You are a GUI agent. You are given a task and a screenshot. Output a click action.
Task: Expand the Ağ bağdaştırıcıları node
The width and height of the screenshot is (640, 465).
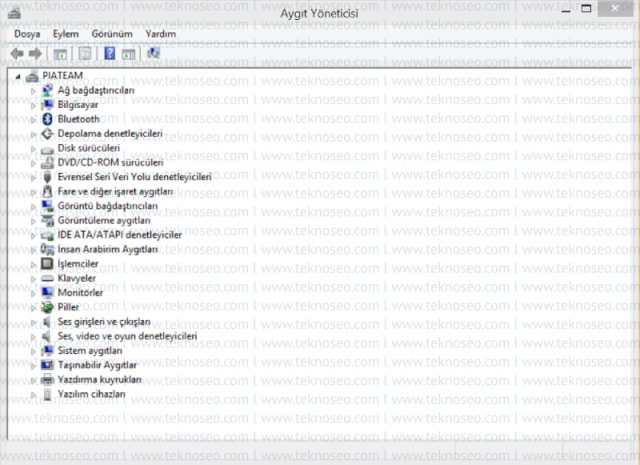[x=33, y=91]
